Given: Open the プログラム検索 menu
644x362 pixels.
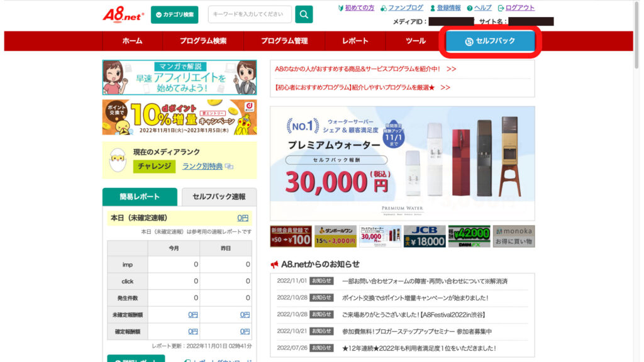Looking at the screenshot, I should coord(203,41).
